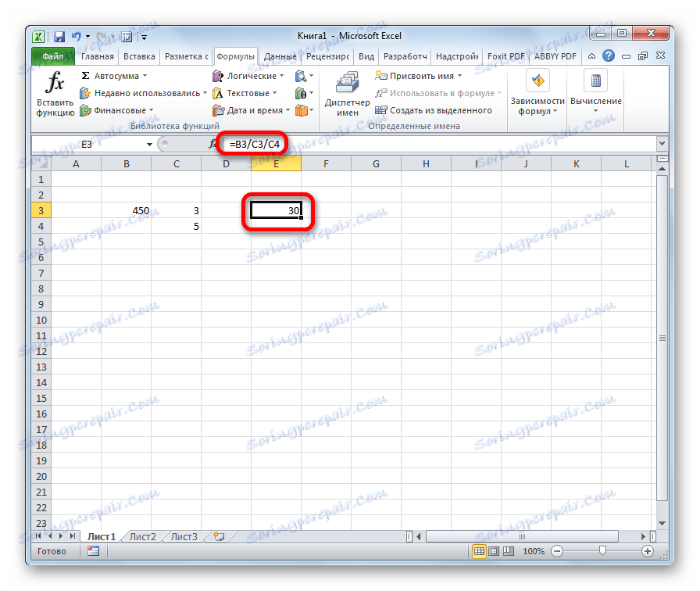Select column H header
Screen dimensions: 700x591
click(426, 164)
